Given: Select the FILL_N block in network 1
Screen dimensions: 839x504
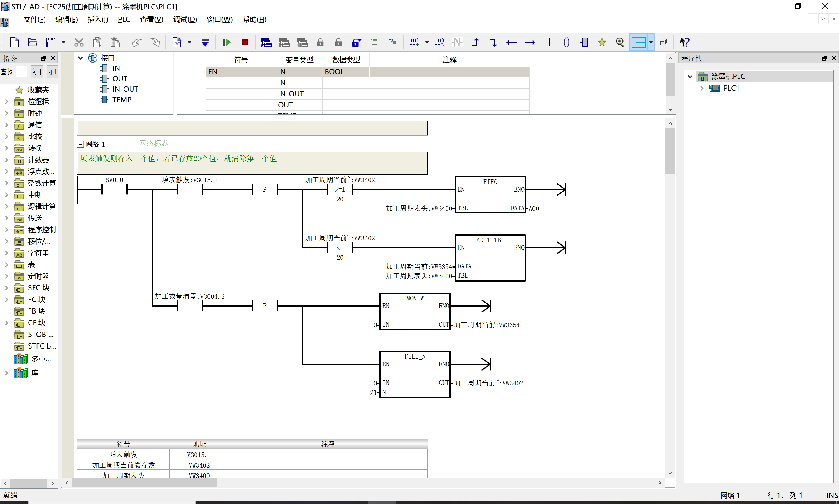Looking at the screenshot, I should click(415, 374).
